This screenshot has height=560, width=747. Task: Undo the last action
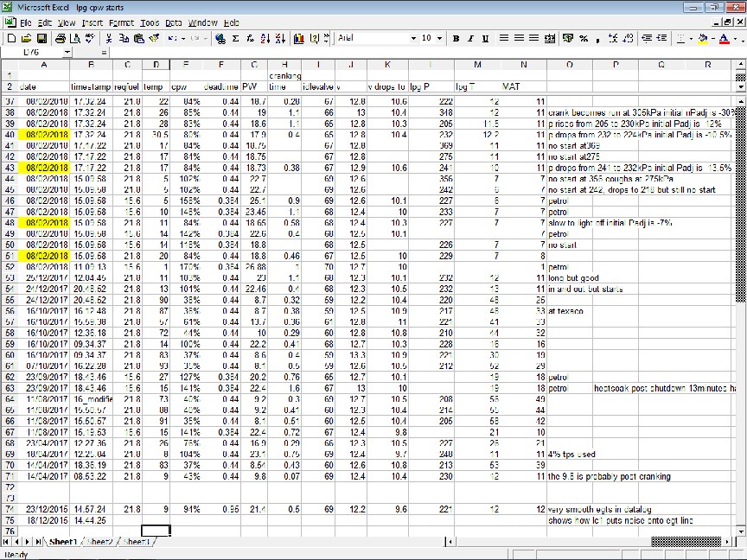[x=172, y=39]
